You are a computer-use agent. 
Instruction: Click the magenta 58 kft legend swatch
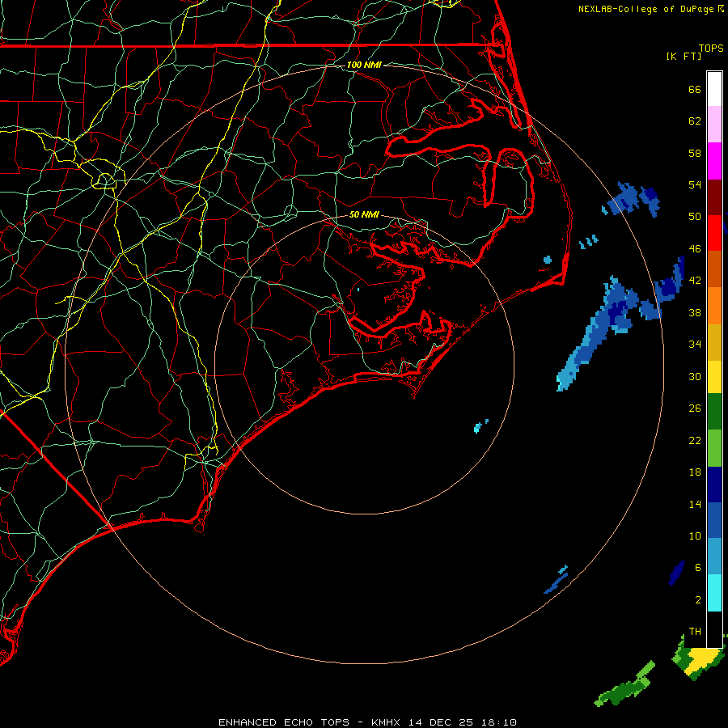click(x=714, y=161)
